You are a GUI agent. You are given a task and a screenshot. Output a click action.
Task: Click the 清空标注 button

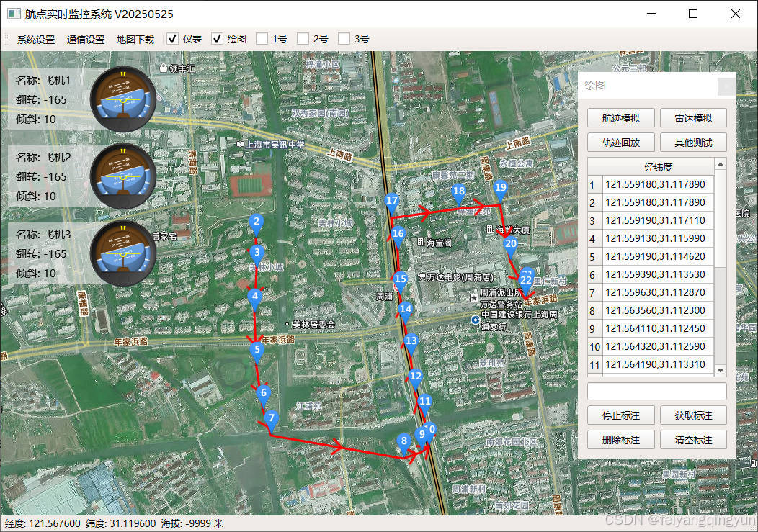pos(693,440)
